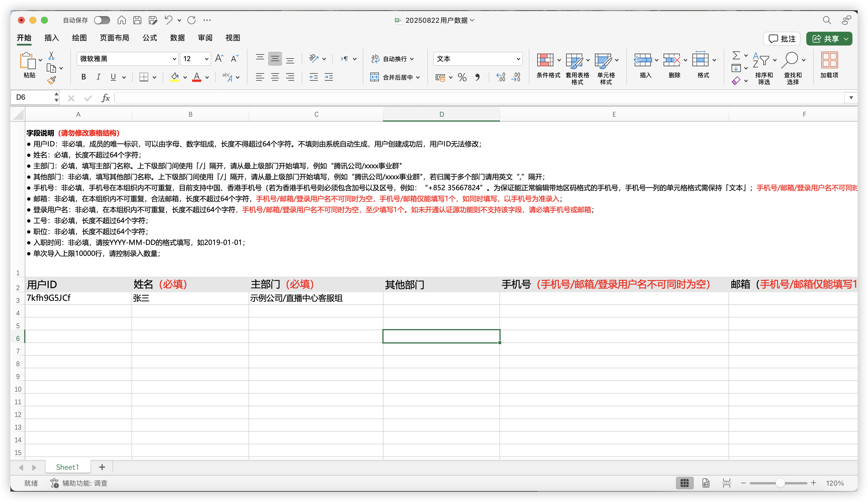Click the percent style icon

[462, 77]
